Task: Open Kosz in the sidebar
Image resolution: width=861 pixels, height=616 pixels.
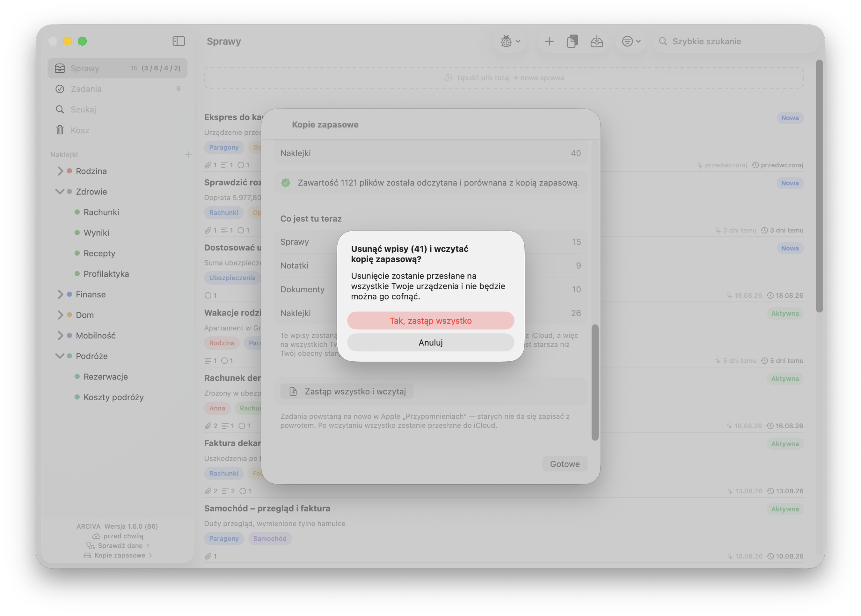Action: (117, 130)
